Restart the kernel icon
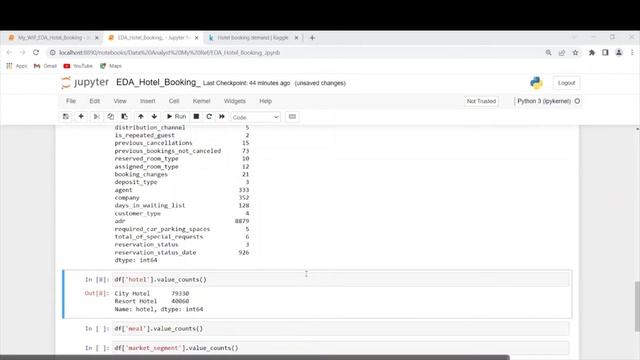The image size is (640, 360). pyautogui.click(x=209, y=117)
